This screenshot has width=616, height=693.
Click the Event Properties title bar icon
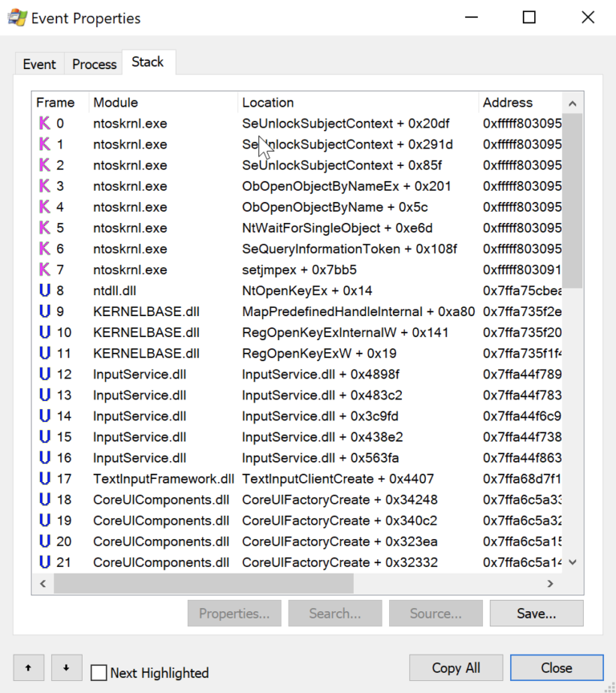click(x=17, y=18)
